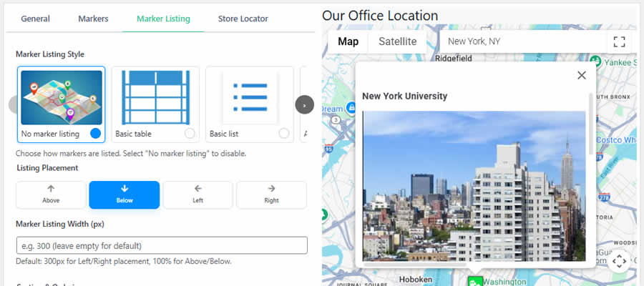Click the Marker Listing Width (px) label

(x=60, y=224)
